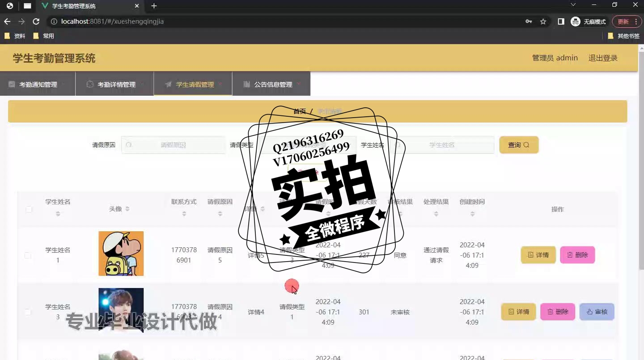Open new browser tab plus button

point(154,6)
